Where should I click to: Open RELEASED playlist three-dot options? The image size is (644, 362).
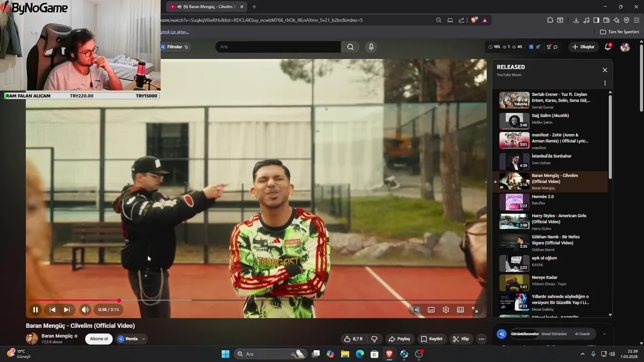point(605,83)
